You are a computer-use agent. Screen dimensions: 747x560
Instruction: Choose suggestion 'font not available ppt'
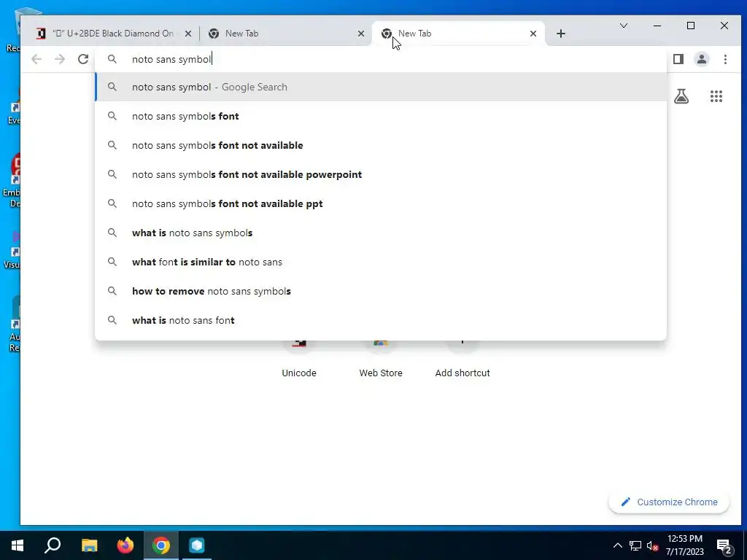[381, 203]
